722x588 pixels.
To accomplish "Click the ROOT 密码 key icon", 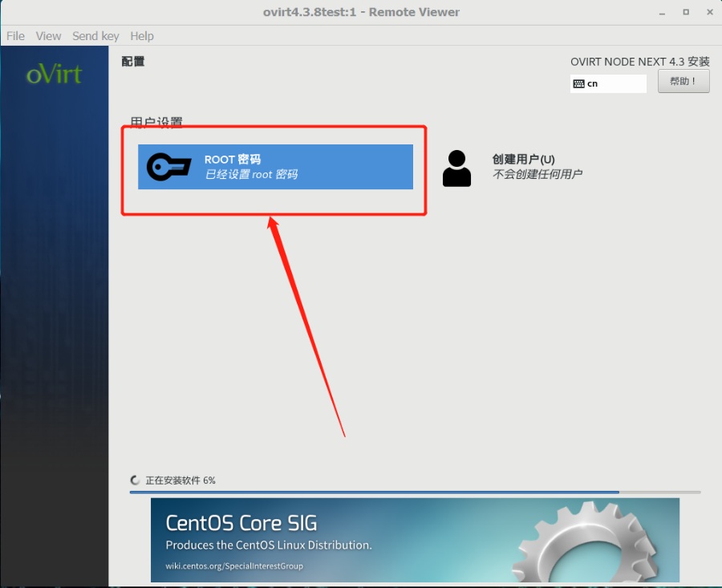I will pyautogui.click(x=169, y=167).
